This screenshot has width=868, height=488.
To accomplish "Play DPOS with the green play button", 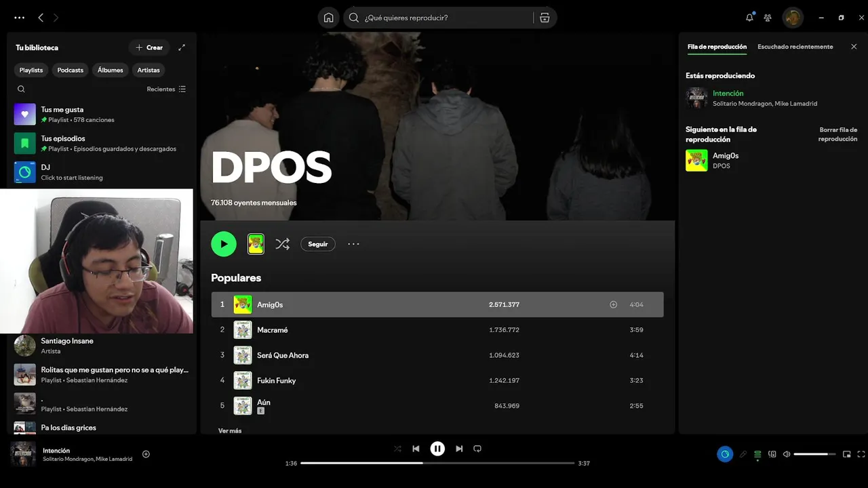I will (x=224, y=244).
